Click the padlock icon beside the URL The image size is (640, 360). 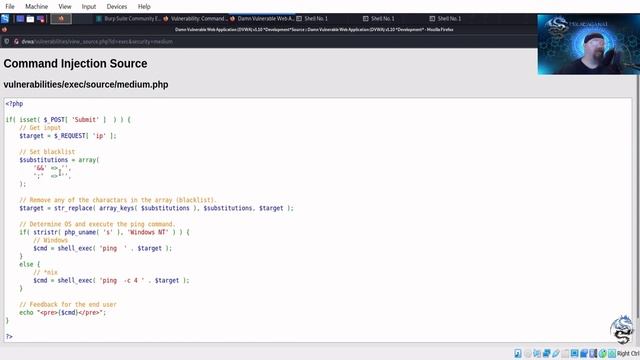[x=16, y=41]
